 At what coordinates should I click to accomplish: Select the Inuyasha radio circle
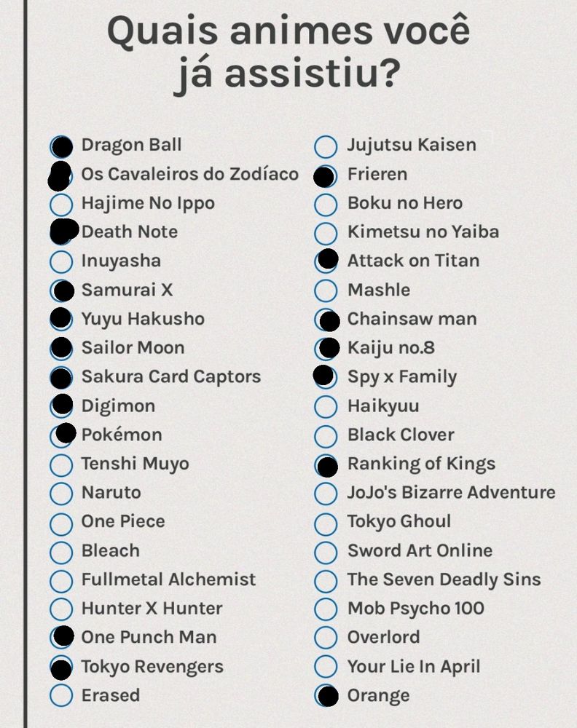tap(61, 262)
